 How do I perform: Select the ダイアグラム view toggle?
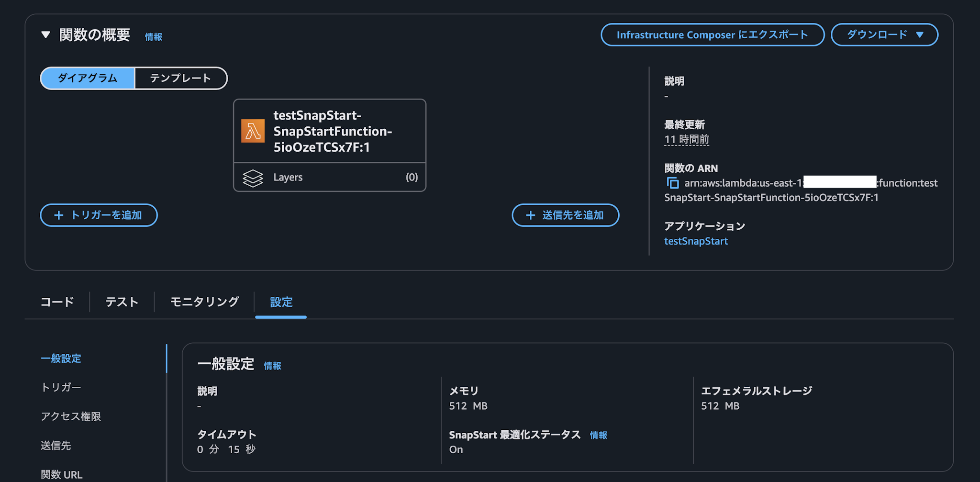coord(88,78)
